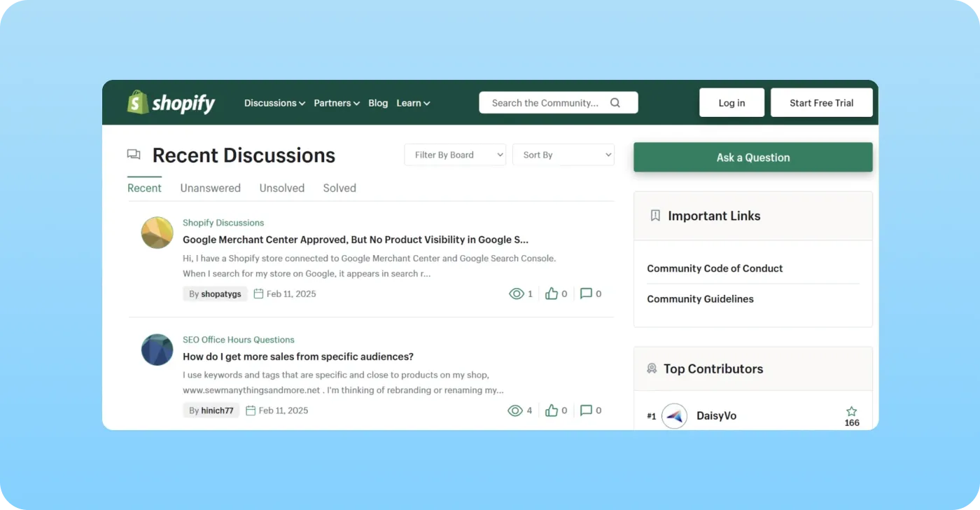This screenshot has width=980, height=510.
Task: Click comment icon on Google Merchant Center post
Action: (587, 294)
